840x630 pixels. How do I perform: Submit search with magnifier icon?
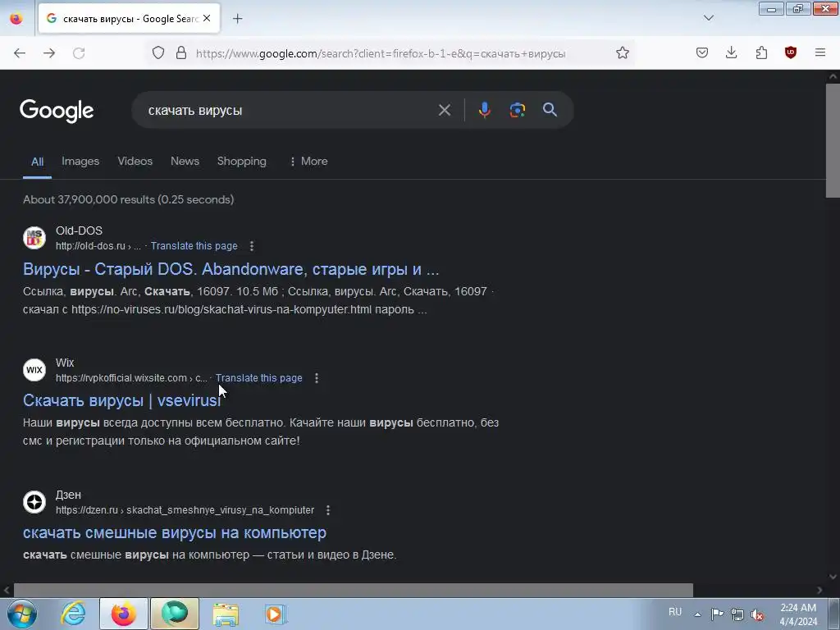click(550, 110)
